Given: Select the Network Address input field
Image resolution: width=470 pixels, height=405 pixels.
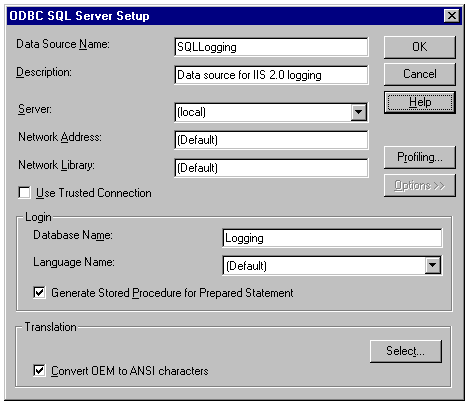Looking at the screenshot, I should tap(271, 140).
